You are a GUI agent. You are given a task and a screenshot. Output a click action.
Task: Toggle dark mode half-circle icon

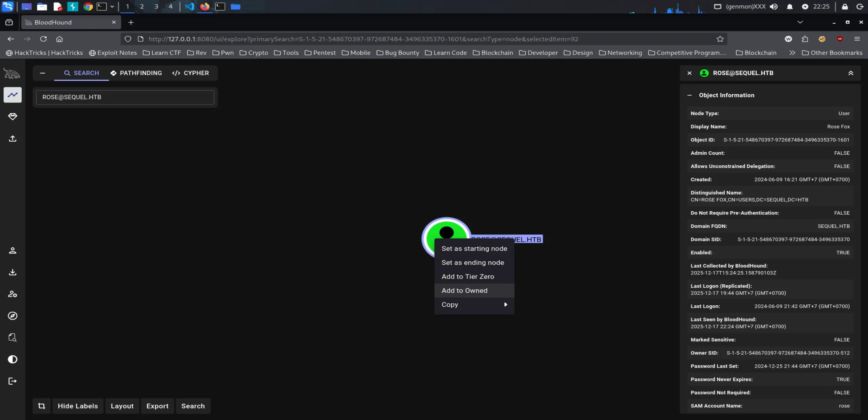point(13,359)
